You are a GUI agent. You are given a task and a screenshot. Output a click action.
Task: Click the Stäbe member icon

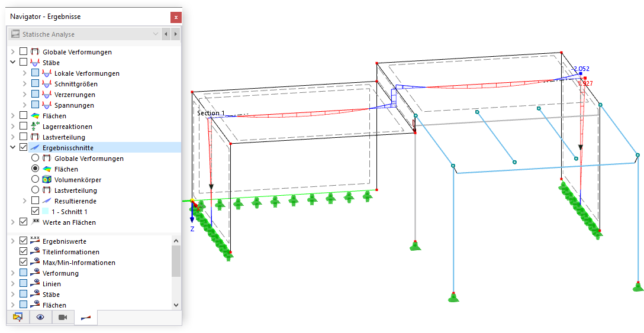point(35,63)
